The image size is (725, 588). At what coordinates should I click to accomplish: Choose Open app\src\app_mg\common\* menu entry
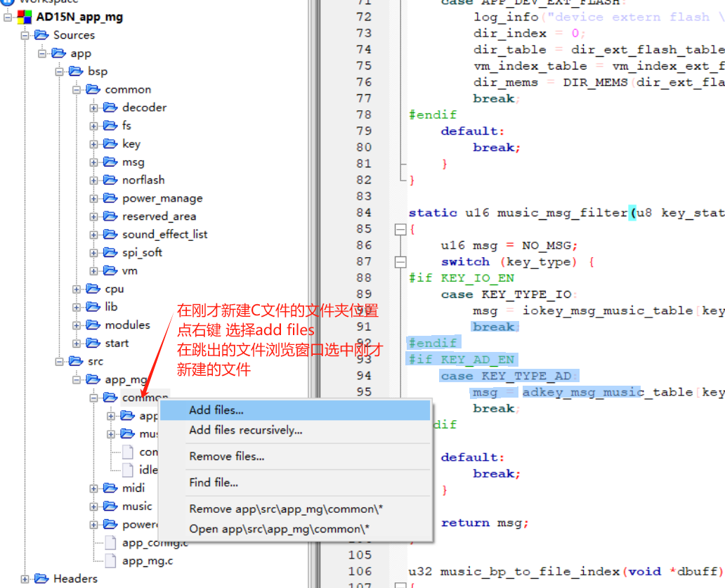[x=294, y=529]
